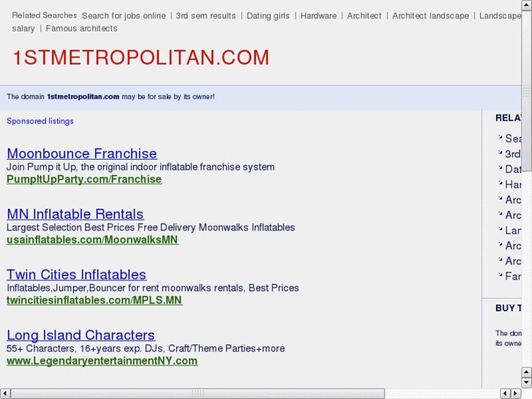
Task: Click the arrow bullet beside 'Far' sidebar item
Action: [500, 275]
